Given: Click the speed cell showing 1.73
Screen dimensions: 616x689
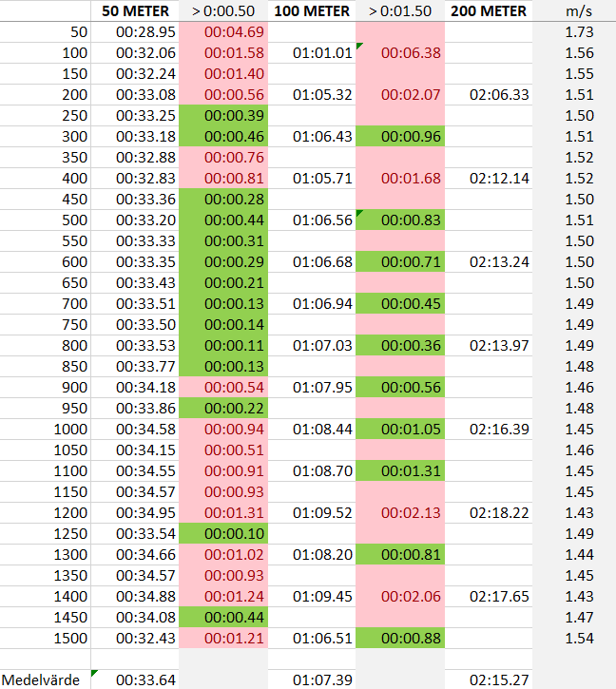Looking at the screenshot, I should tap(578, 32).
